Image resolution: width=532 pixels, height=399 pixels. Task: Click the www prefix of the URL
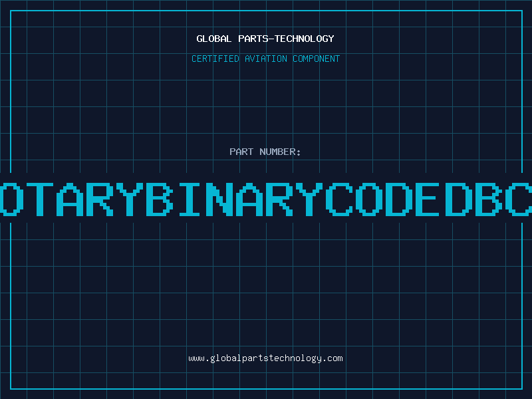coord(196,358)
